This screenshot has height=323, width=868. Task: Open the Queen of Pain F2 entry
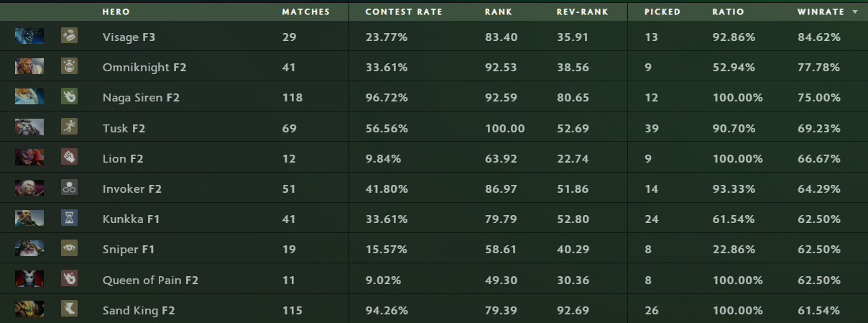pyautogui.click(x=150, y=280)
